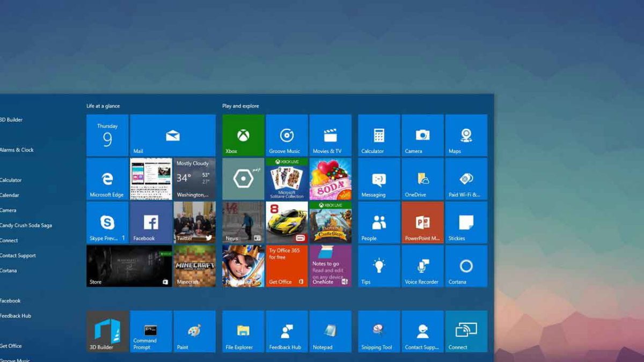The height and width of the screenshot is (362, 644).
Task: Open the People tile
Action: coord(379,223)
